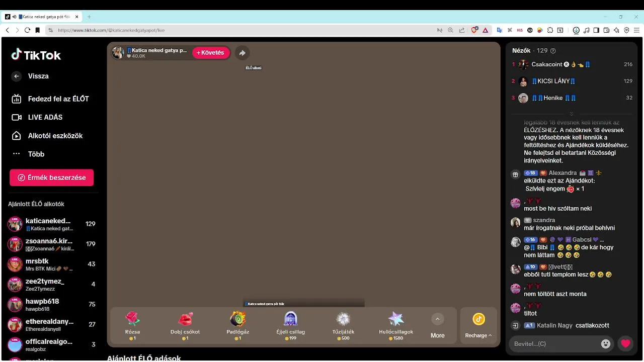The width and height of the screenshot is (644, 362).
Task: Open the browser extensions puzzle icon
Action: pos(550,30)
